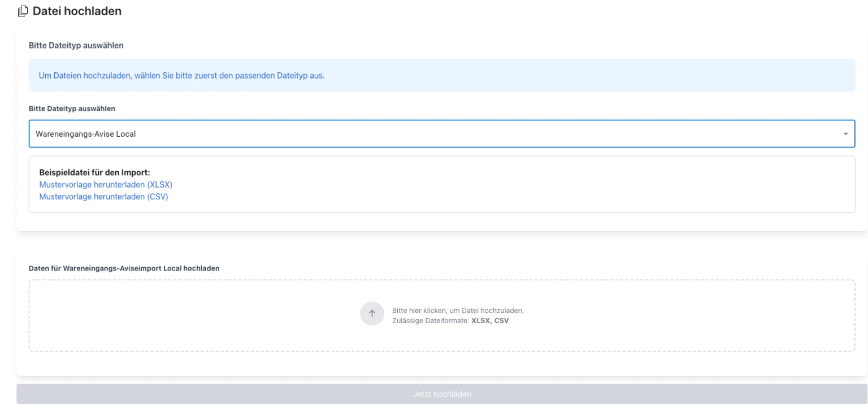
Task: Click the text 'Bitte hier klicken, um Datei hochzuladen.'
Action: pyautogui.click(x=458, y=311)
